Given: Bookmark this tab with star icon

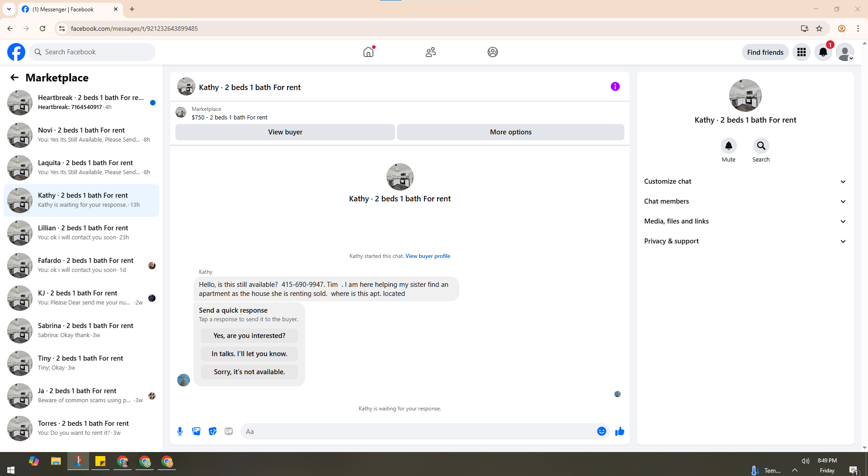Looking at the screenshot, I should 819,29.
